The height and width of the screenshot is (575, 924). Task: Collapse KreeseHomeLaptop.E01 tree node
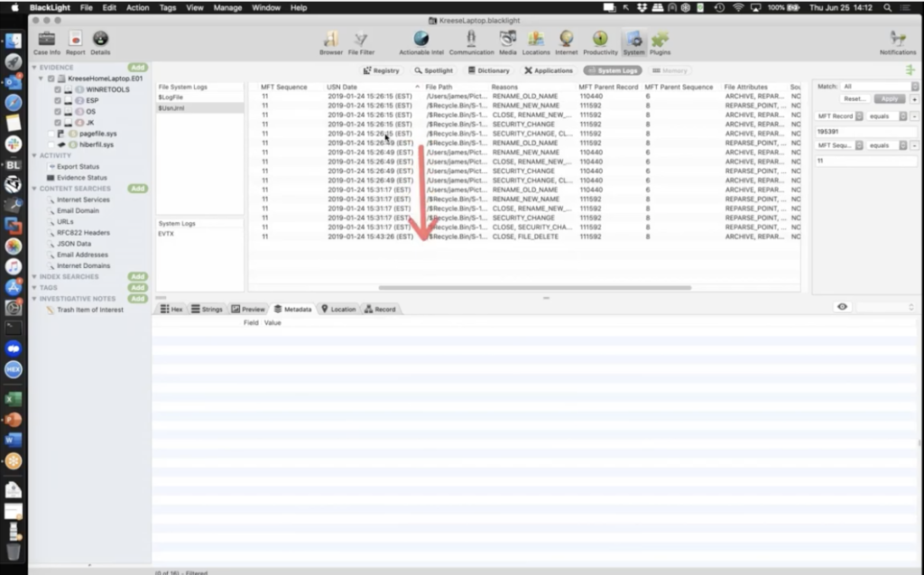41,79
